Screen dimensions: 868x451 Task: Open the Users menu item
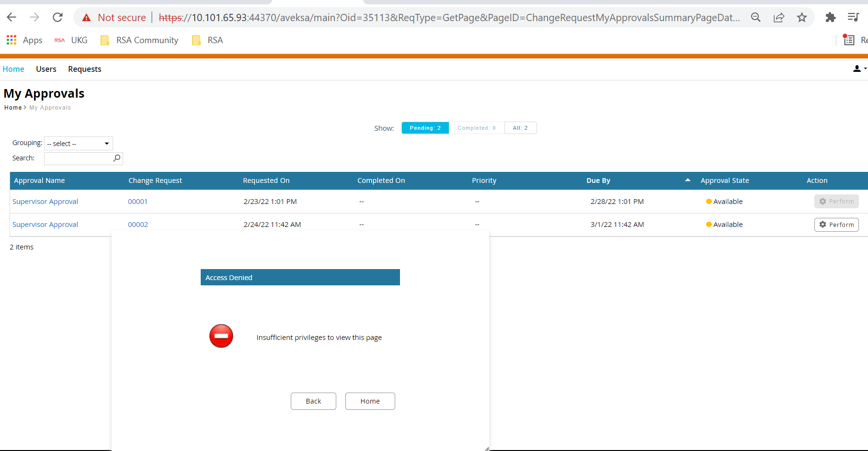coord(46,68)
